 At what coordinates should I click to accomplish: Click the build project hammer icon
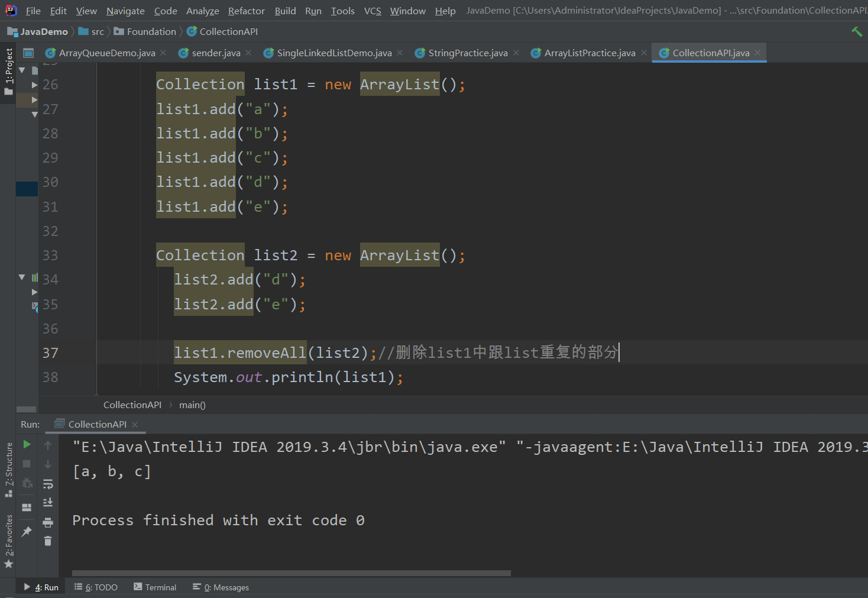(857, 31)
